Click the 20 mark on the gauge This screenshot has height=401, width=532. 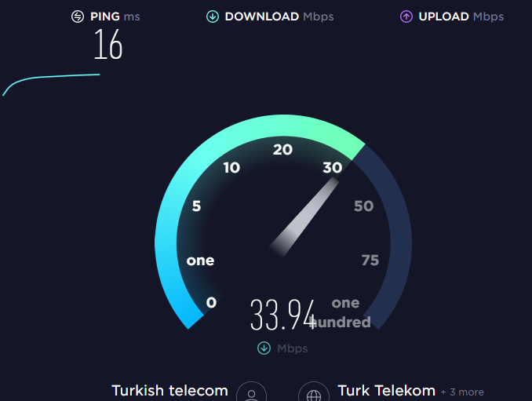coord(282,150)
